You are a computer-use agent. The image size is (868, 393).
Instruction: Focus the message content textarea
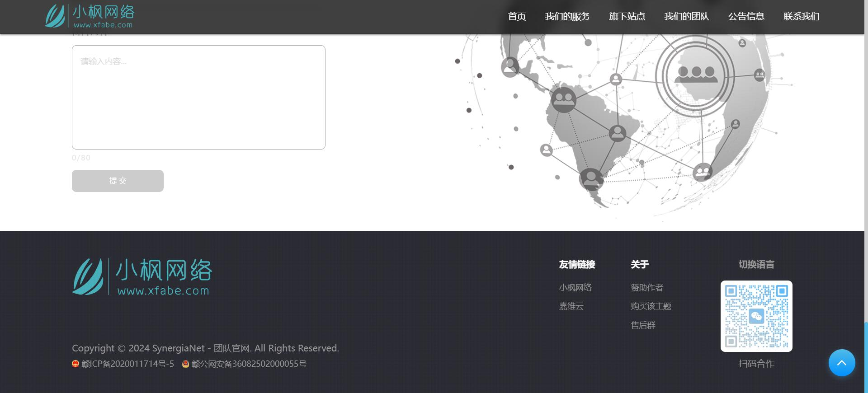[x=198, y=97]
